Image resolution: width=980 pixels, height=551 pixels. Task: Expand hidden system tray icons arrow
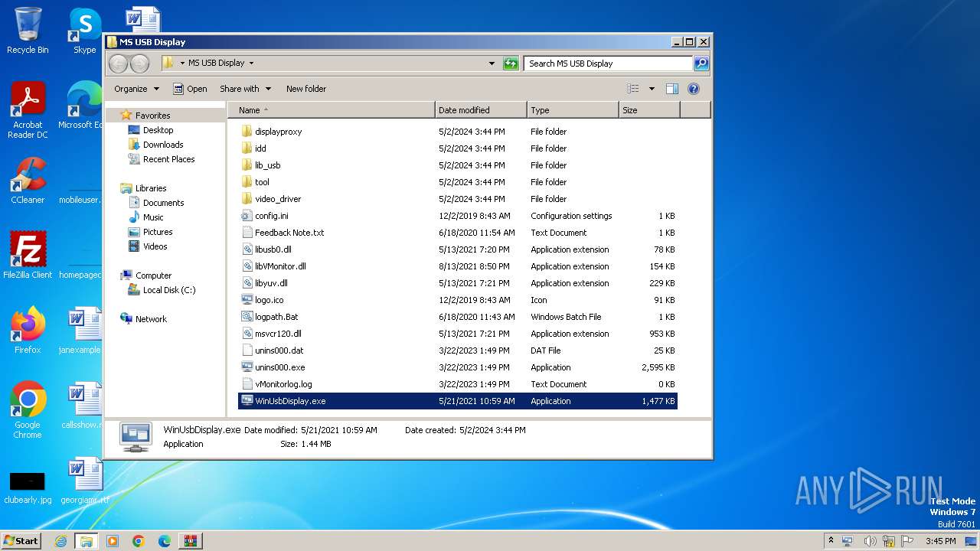tap(831, 540)
